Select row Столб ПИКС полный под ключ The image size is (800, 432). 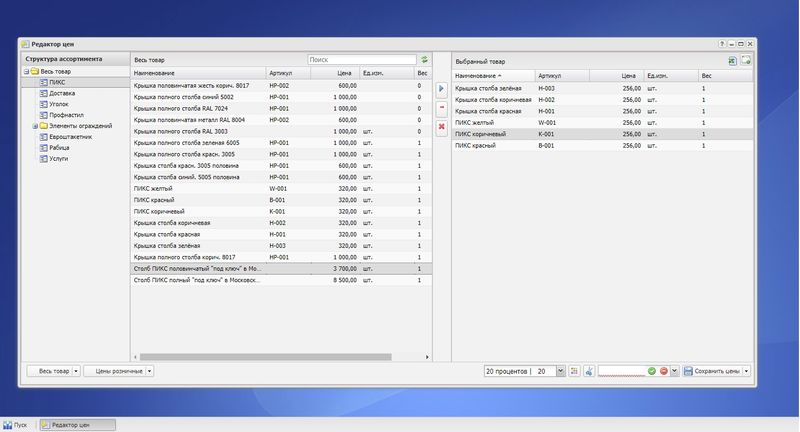[281, 280]
